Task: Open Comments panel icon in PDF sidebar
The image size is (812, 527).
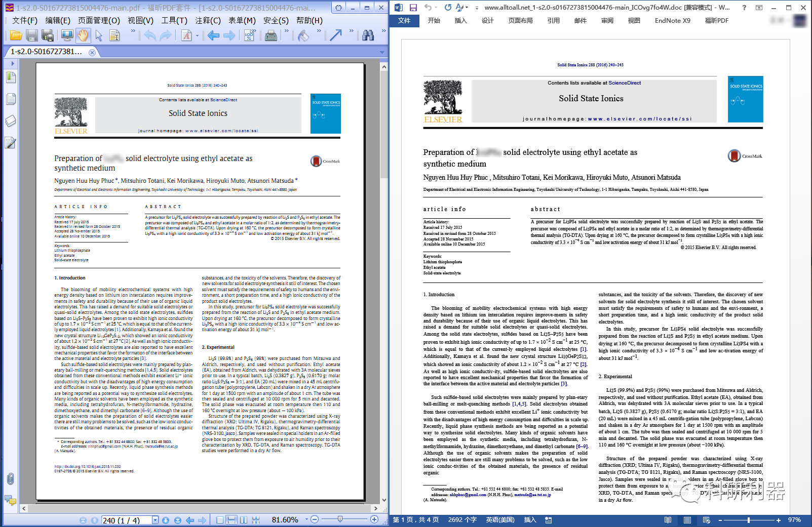Action: tap(10, 500)
